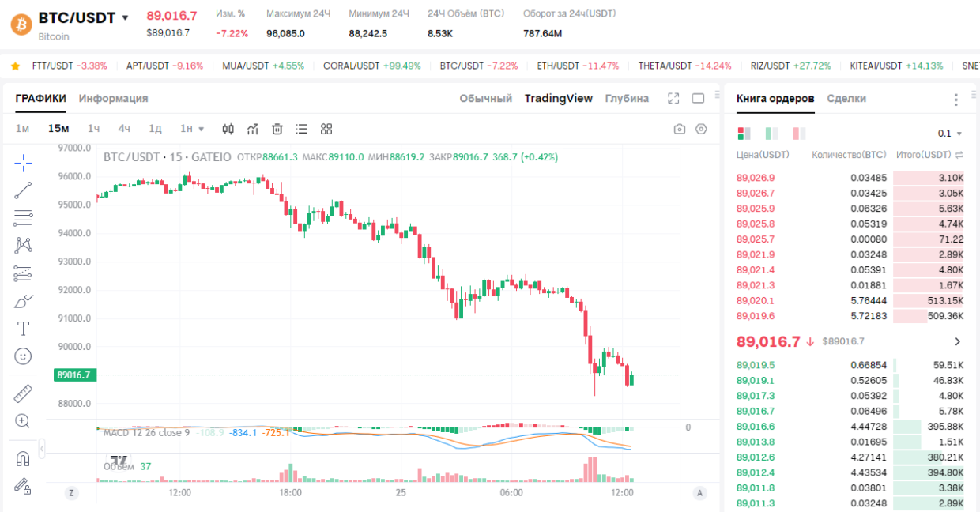Open order book three-dot menu

pos(955,99)
